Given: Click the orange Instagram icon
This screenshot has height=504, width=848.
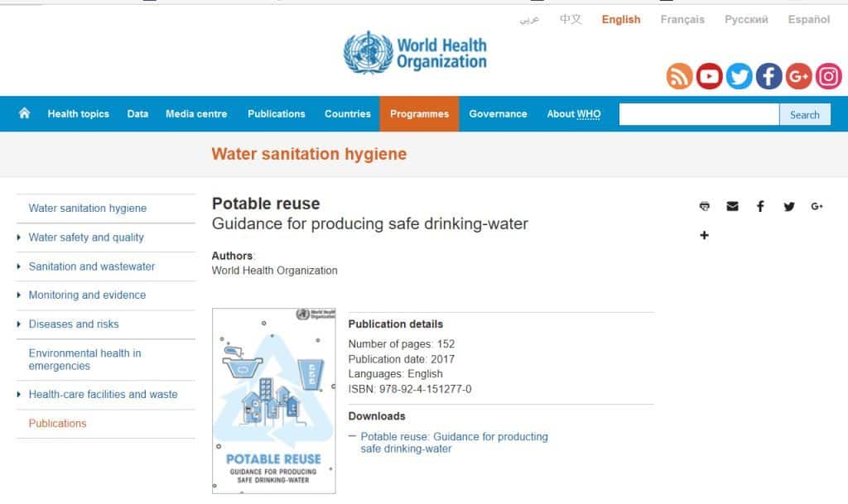Looking at the screenshot, I should click(x=828, y=77).
